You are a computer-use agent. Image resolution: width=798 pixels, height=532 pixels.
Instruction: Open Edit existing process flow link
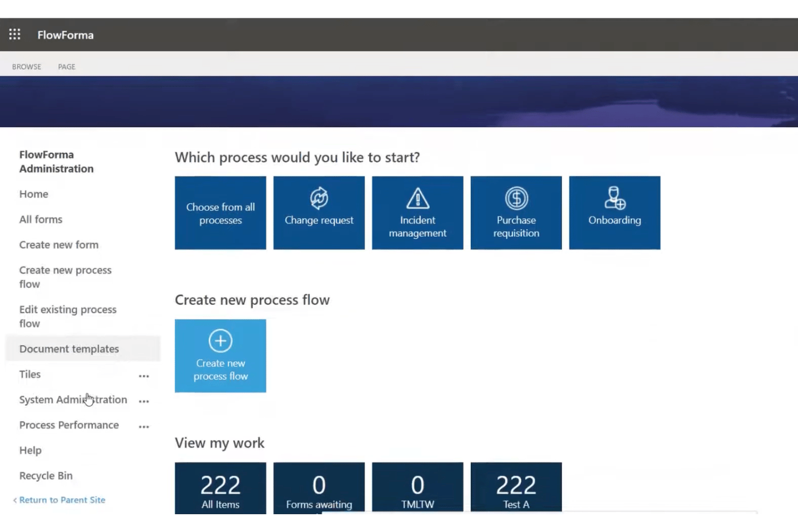(68, 316)
